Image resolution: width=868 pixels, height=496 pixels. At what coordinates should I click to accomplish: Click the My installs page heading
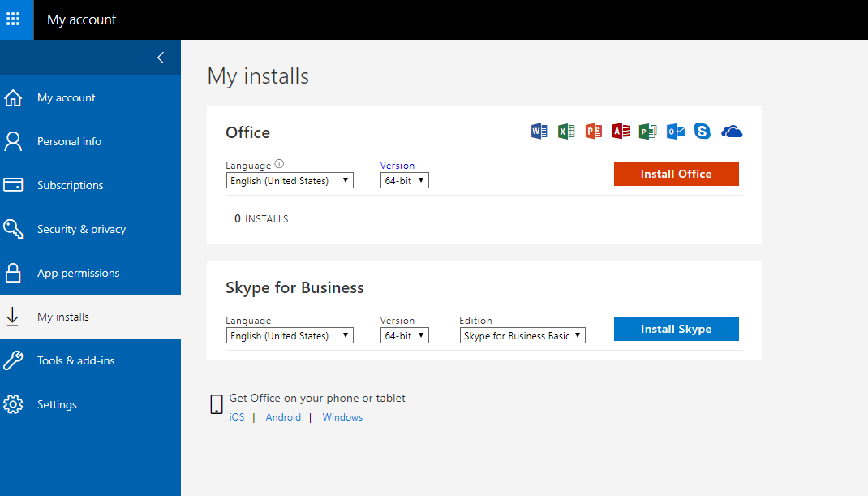coord(258,76)
